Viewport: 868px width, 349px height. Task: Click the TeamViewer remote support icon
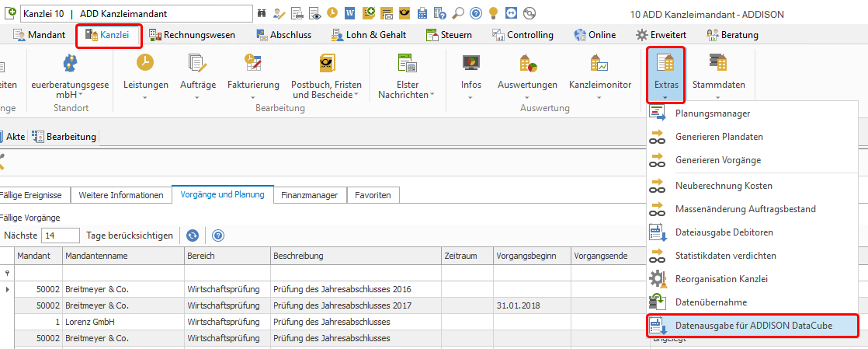pos(512,12)
